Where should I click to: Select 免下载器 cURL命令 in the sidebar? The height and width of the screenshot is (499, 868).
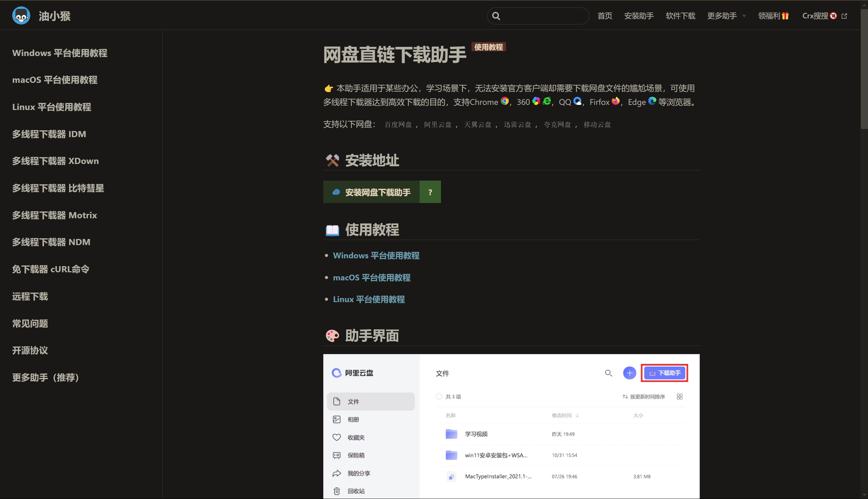point(51,269)
